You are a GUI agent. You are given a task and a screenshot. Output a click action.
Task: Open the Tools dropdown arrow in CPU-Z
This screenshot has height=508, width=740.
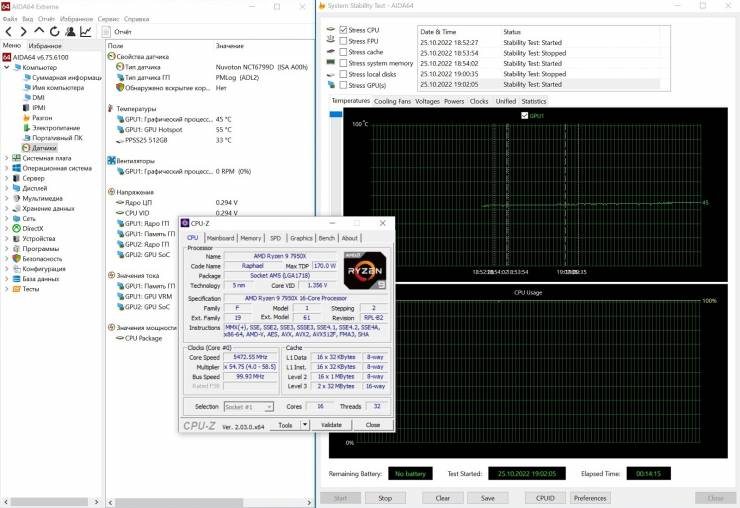[305, 425]
